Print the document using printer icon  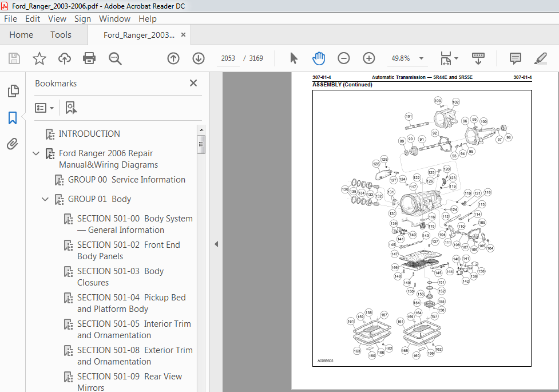[89, 58]
